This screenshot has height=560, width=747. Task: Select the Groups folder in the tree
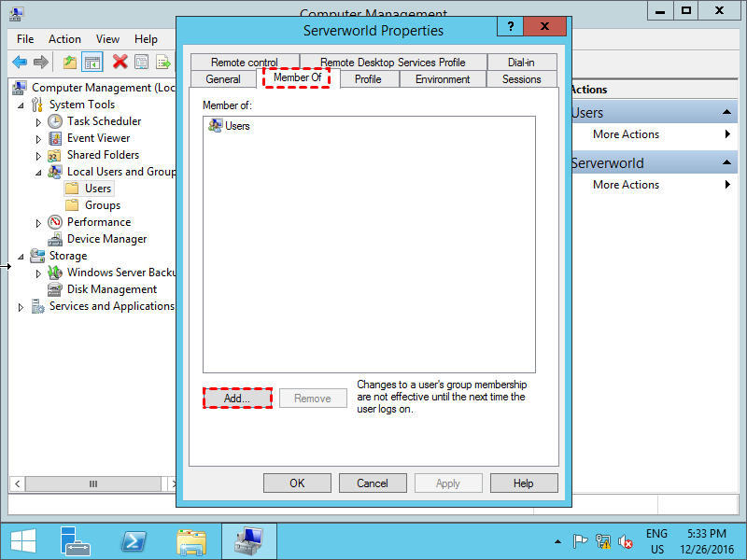pos(103,205)
